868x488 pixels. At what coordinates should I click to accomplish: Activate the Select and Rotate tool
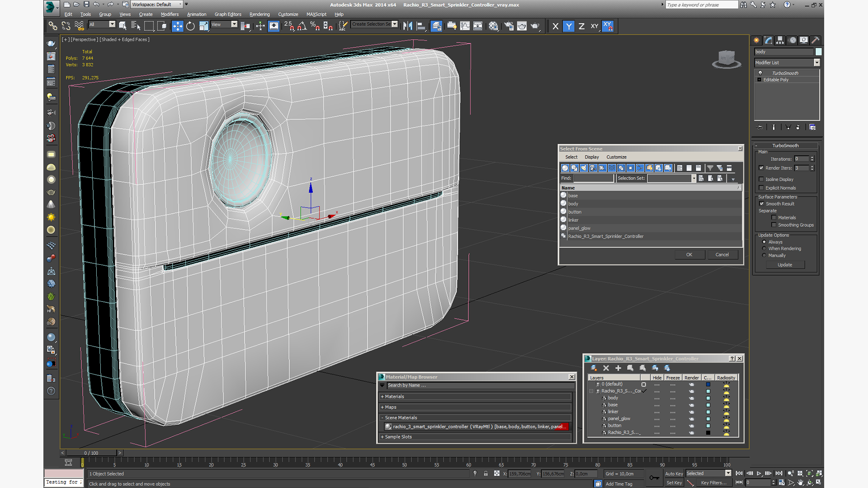tap(190, 26)
